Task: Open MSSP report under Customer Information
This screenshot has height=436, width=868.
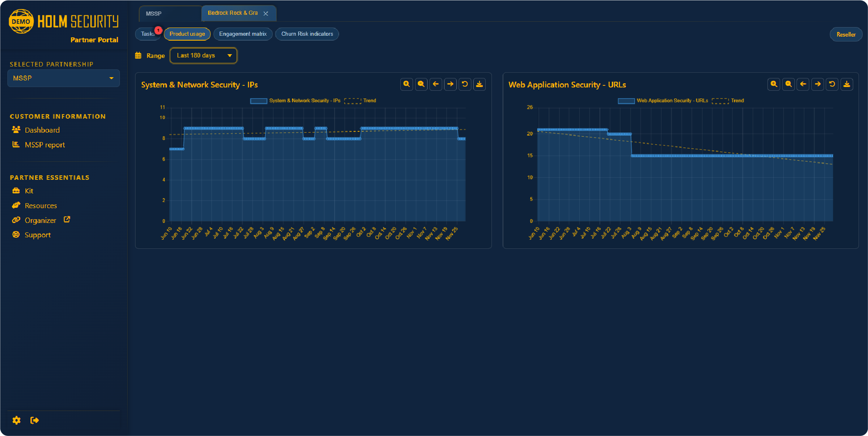Action: (x=45, y=145)
